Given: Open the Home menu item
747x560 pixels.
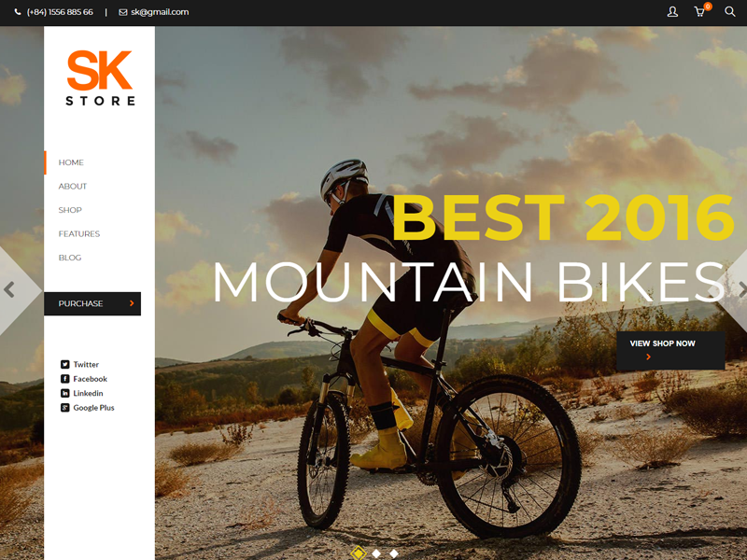Looking at the screenshot, I should coord(71,162).
